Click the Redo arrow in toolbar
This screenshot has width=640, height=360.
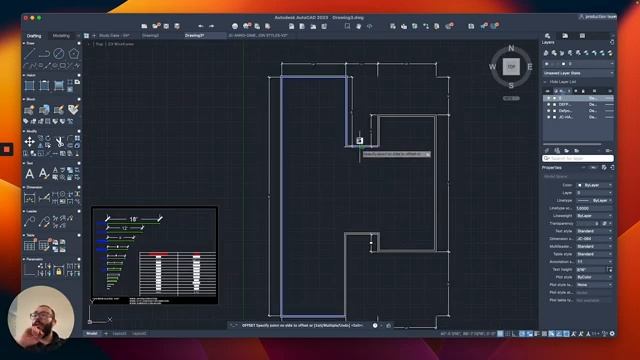coord(211,26)
